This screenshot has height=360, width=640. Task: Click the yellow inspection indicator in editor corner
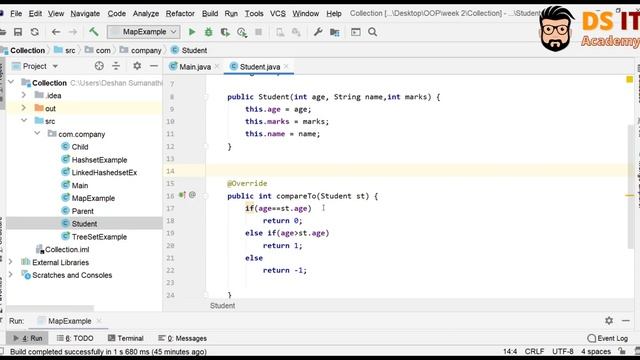pos(630,79)
